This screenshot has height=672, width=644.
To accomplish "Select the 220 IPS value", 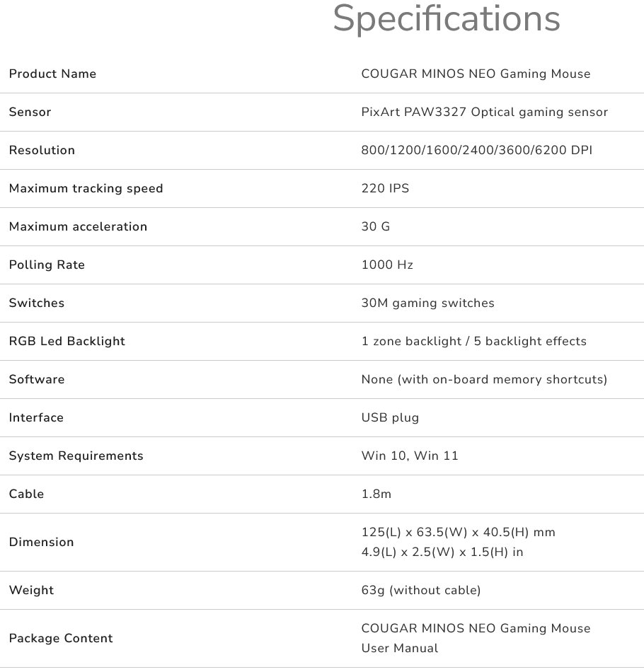I will click(x=385, y=188).
